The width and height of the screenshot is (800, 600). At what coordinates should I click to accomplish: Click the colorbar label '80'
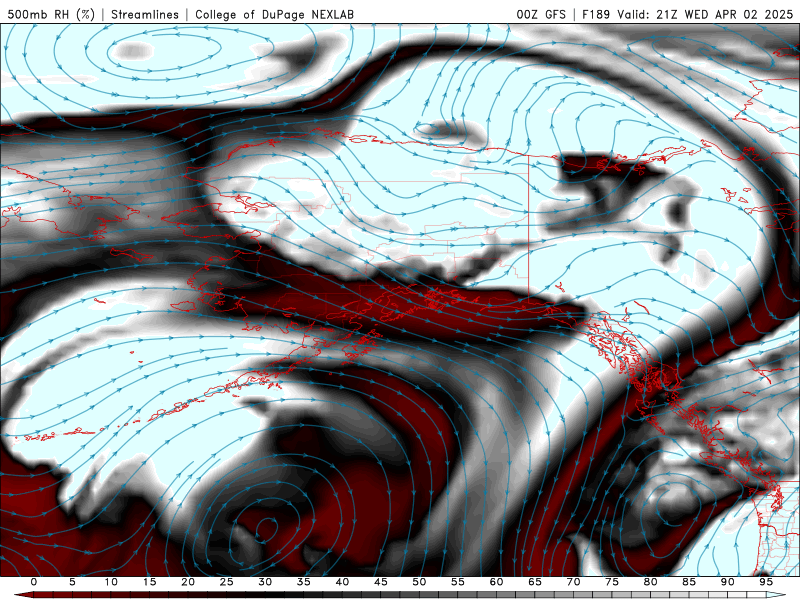[650, 582]
